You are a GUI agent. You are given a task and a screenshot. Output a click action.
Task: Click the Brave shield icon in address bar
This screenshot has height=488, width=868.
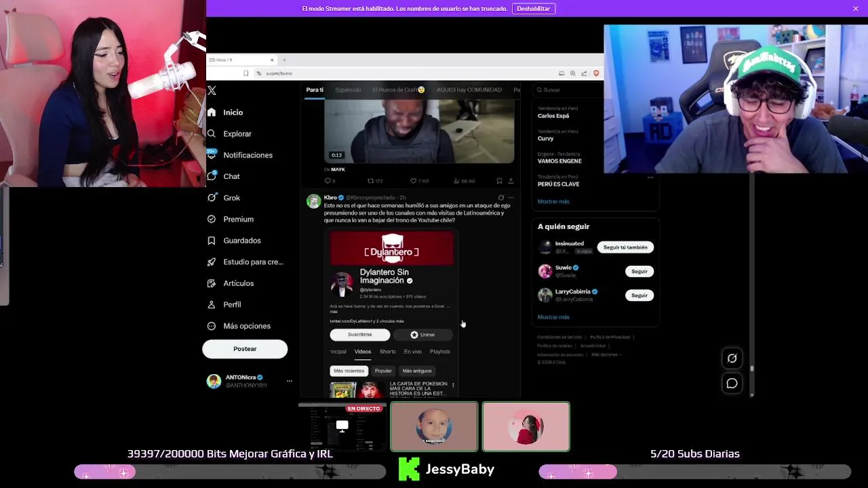pos(596,73)
